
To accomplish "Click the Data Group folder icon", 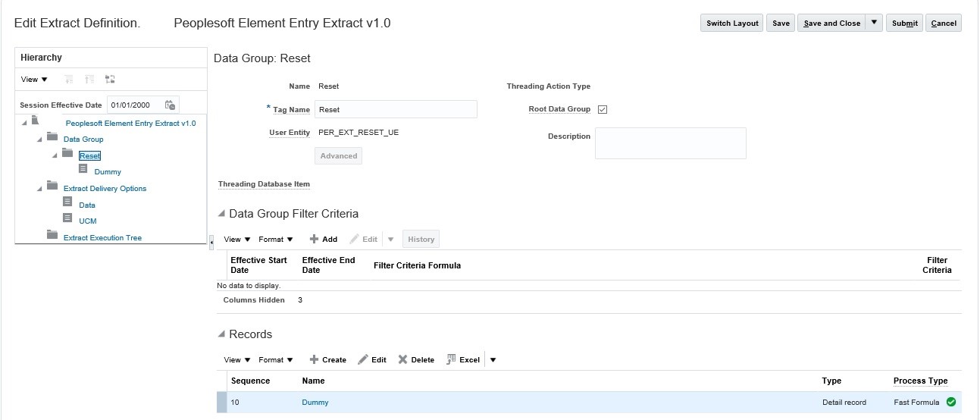I will (x=52, y=137).
